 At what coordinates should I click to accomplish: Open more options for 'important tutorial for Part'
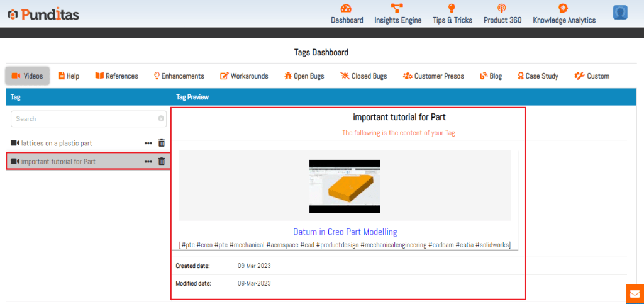148,161
